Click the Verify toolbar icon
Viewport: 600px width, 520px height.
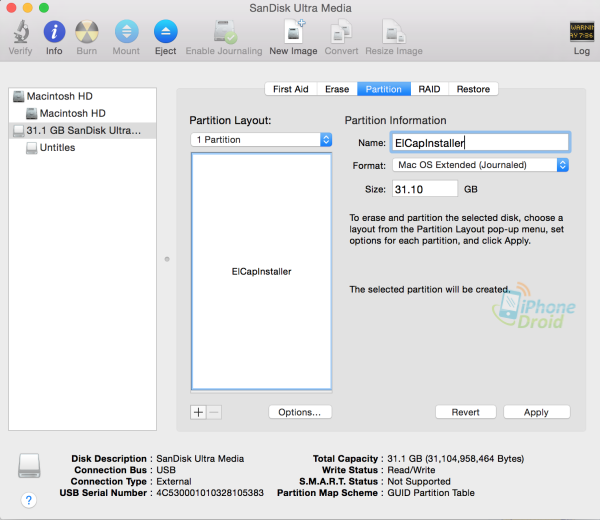coord(20,33)
